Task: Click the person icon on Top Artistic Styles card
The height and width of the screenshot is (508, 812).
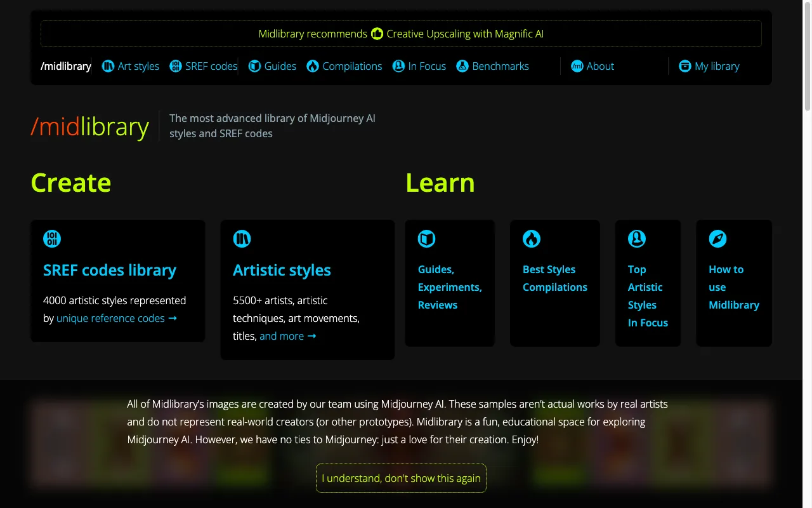Action: (637, 239)
